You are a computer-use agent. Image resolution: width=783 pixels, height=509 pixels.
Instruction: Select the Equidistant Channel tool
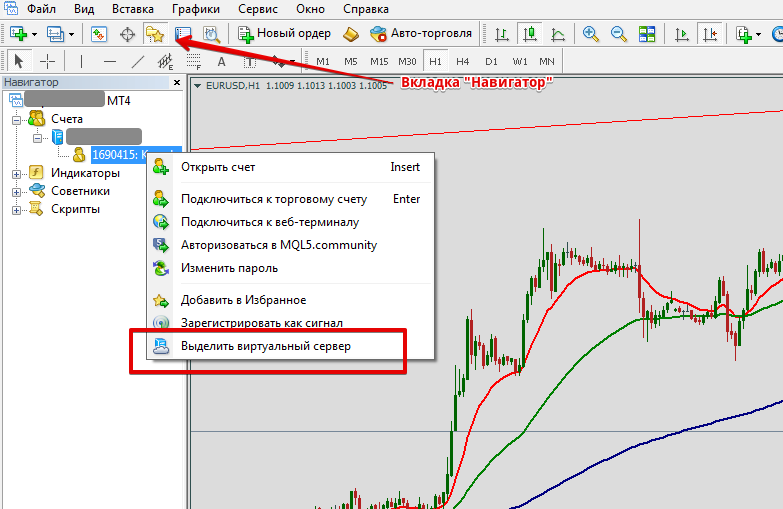point(165,61)
